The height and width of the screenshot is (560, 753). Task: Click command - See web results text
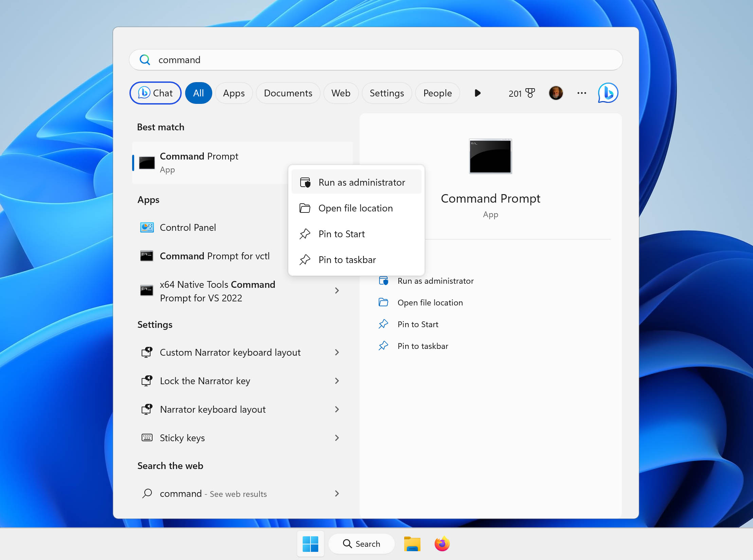[213, 493]
